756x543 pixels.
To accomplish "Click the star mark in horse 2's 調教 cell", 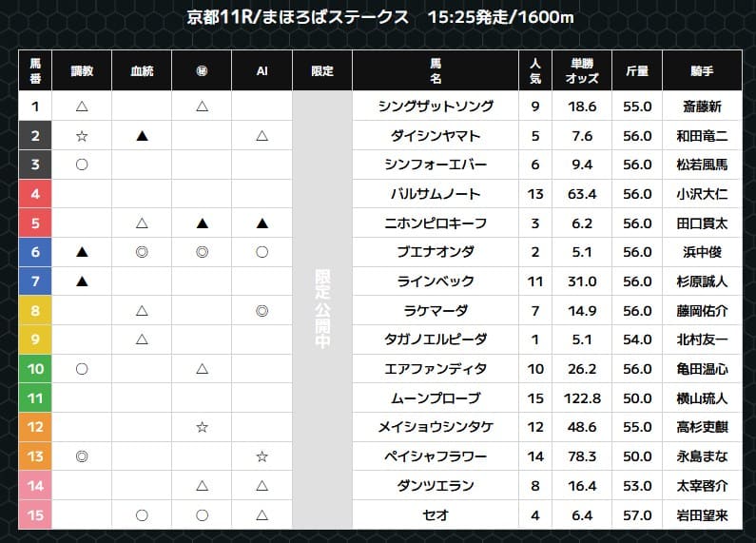I will tap(82, 136).
